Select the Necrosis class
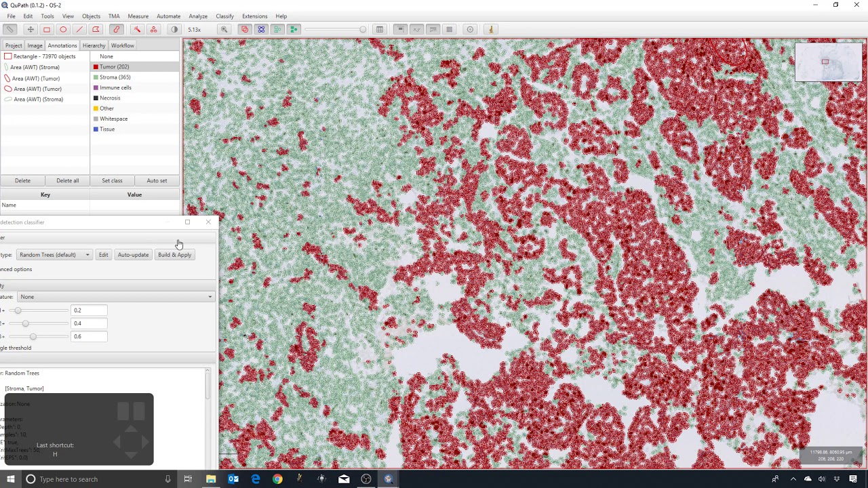This screenshot has width=868, height=488. [x=135, y=98]
